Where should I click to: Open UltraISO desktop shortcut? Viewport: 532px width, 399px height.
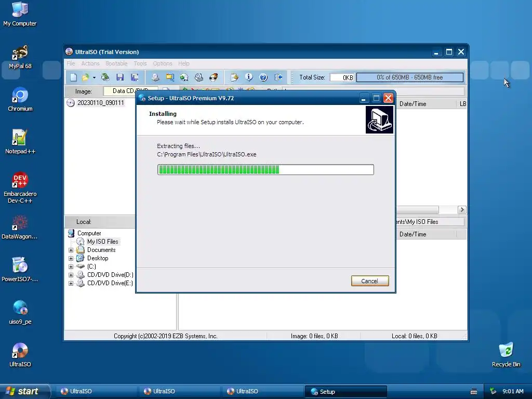coord(20,355)
